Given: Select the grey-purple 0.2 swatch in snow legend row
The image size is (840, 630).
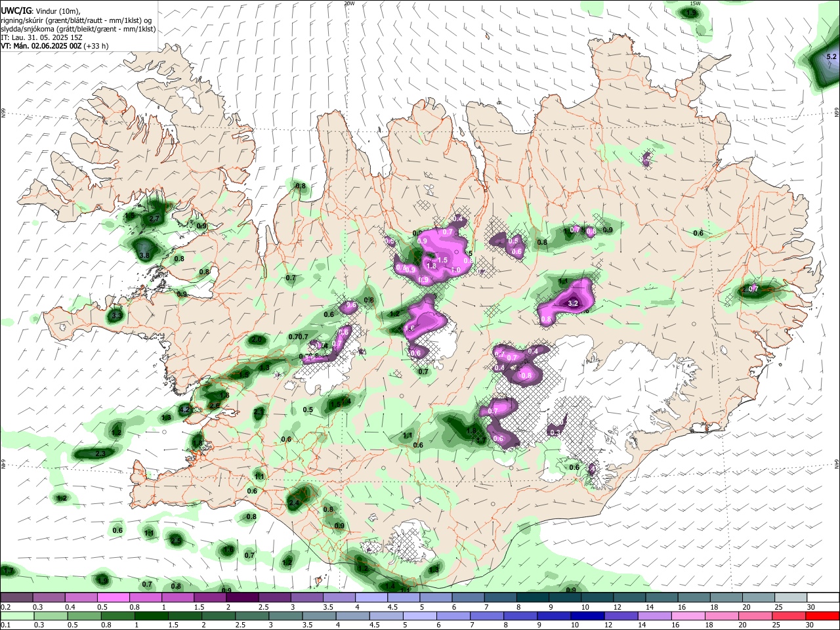Looking at the screenshot, I should (16, 597).
